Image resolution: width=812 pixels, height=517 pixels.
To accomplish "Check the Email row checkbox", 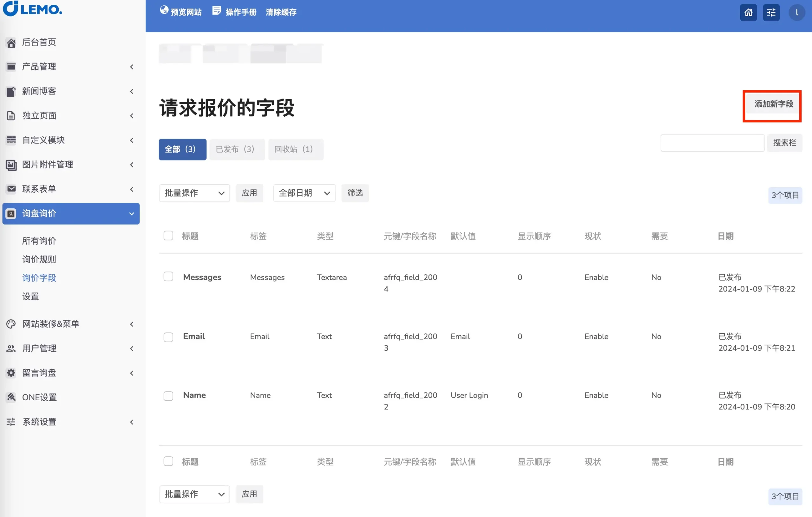I will 168,337.
